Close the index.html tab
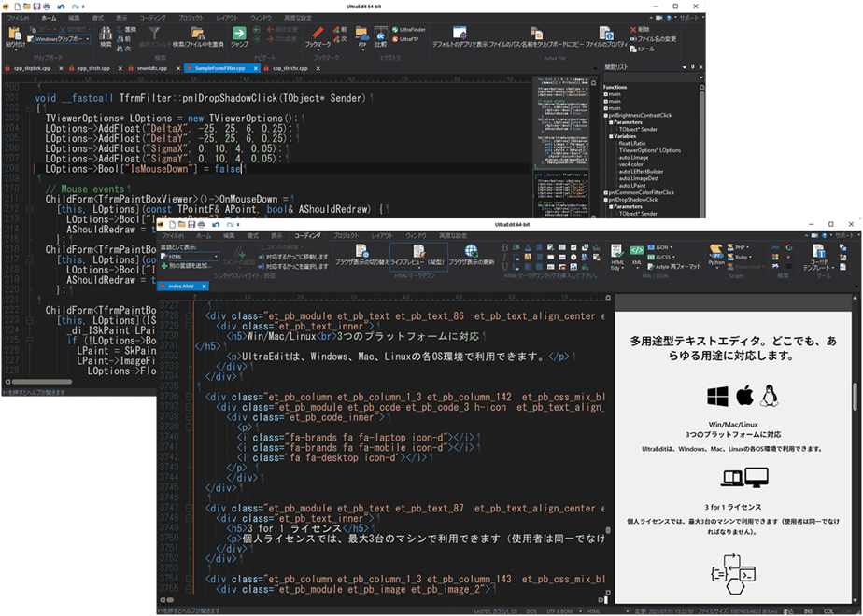Image resolution: width=863 pixels, height=616 pixels. [204, 287]
